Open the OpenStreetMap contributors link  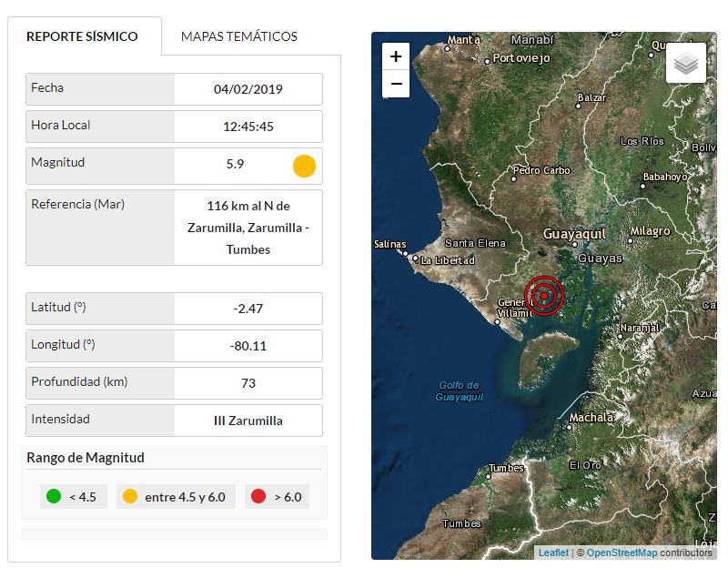(622, 553)
